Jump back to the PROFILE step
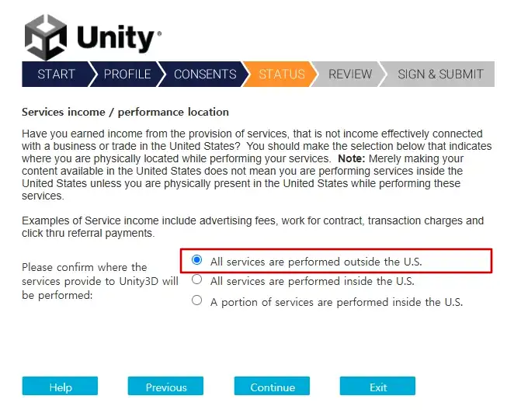Image resolution: width=528 pixels, height=420 pixels. click(127, 74)
